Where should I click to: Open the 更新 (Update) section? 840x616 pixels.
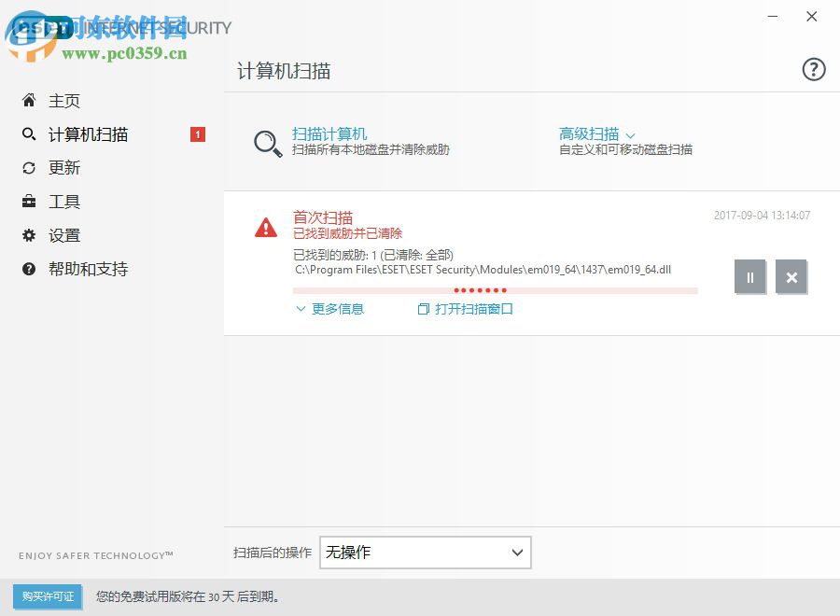63,167
